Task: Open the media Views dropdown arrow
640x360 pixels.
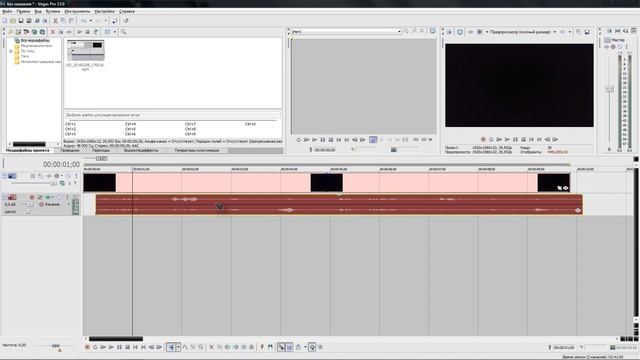Action: pos(115,32)
